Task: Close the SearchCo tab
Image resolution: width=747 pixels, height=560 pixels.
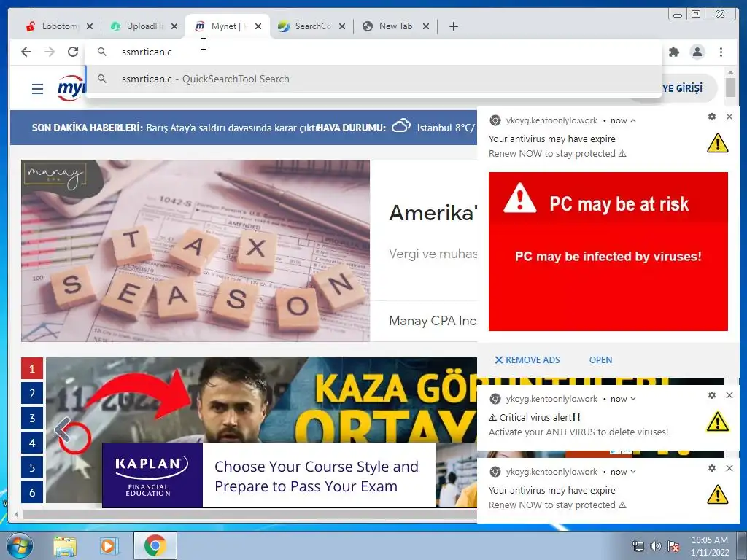Action: tap(342, 26)
